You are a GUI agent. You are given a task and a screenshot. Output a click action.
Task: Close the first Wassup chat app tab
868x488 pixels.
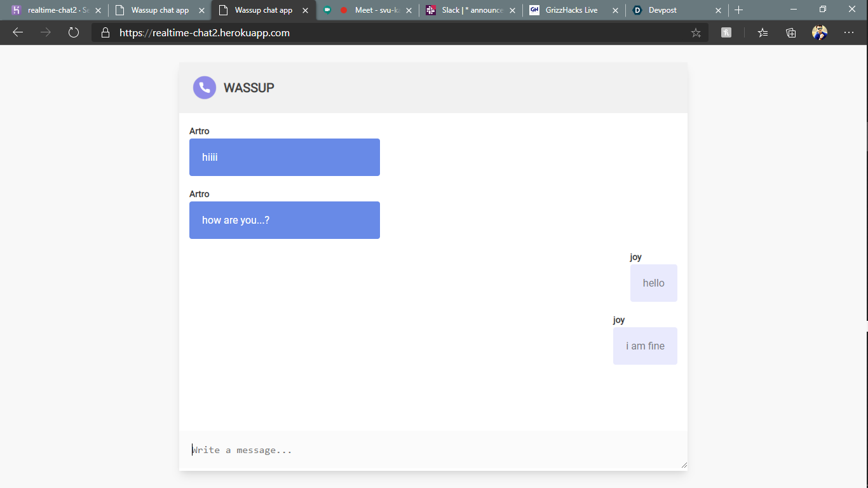coord(201,10)
